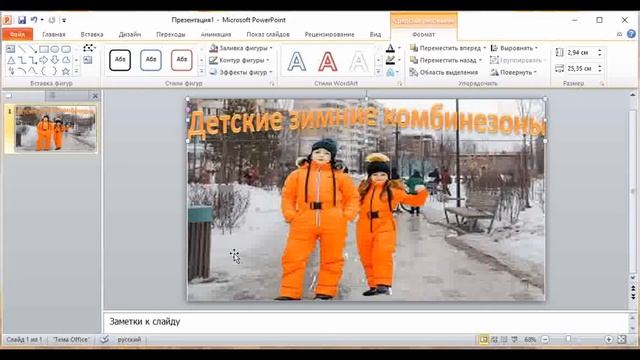Select the Формат contextual tab
This screenshot has width=640, height=360.
tap(423, 34)
